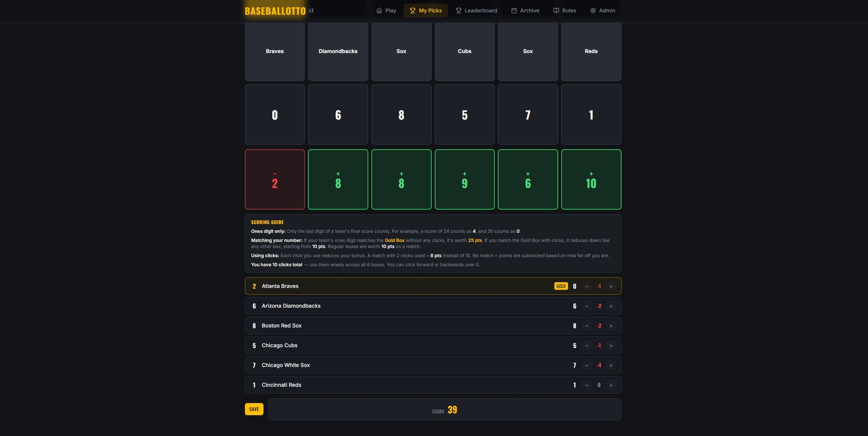Open the Play tab
The width and height of the screenshot is (868, 436).
[386, 10]
